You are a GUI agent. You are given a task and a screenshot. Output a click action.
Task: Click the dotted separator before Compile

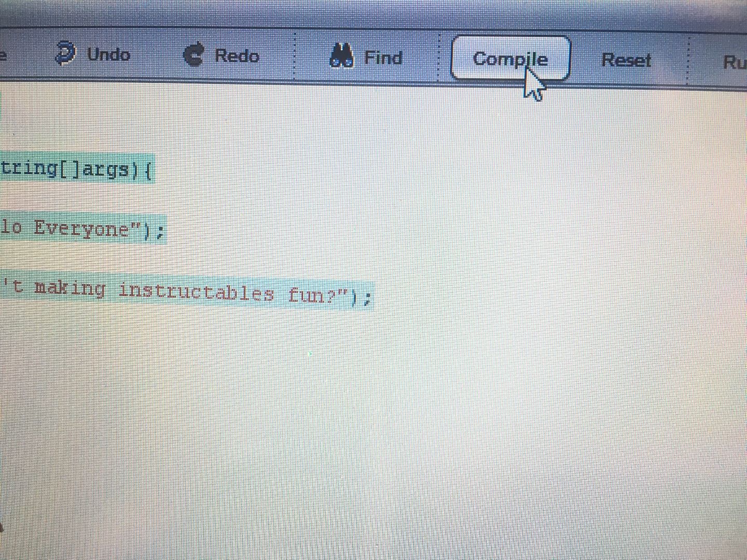[439, 57]
